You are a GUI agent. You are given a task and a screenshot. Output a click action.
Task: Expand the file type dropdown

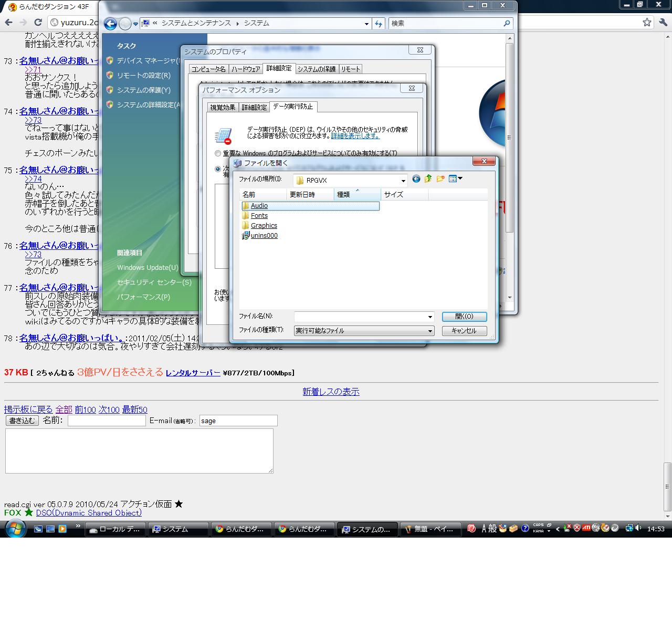click(x=430, y=331)
